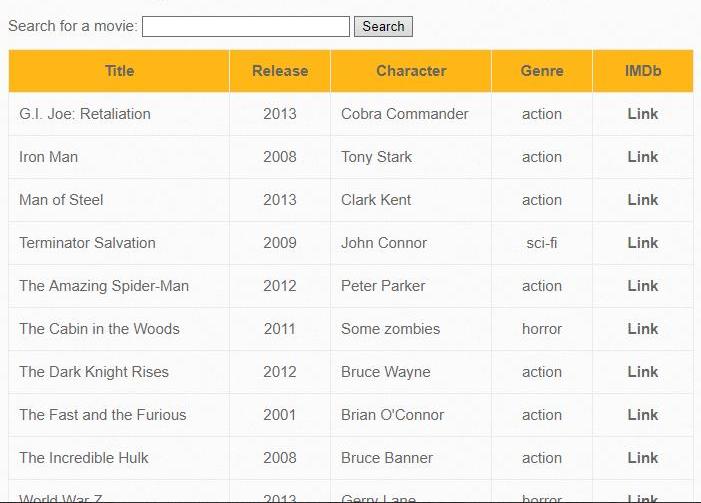This screenshot has height=503, width=701.
Task: Click the Search button
Action: point(383,26)
